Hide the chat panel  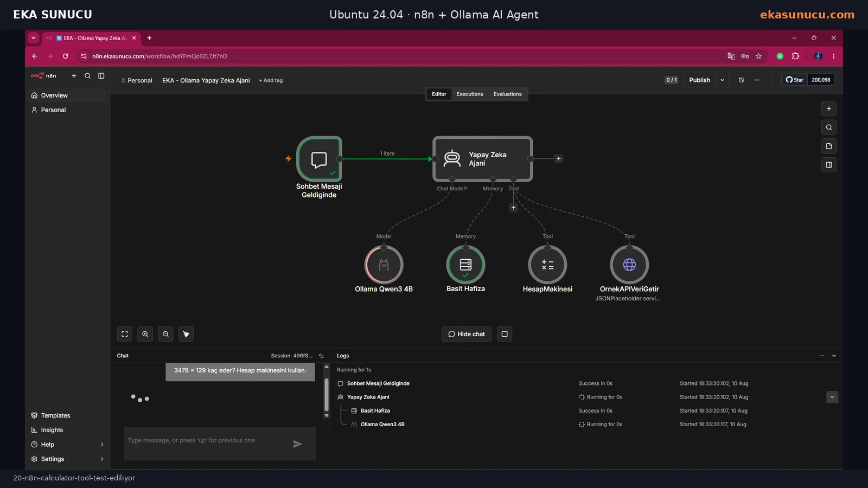click(467, 334)
